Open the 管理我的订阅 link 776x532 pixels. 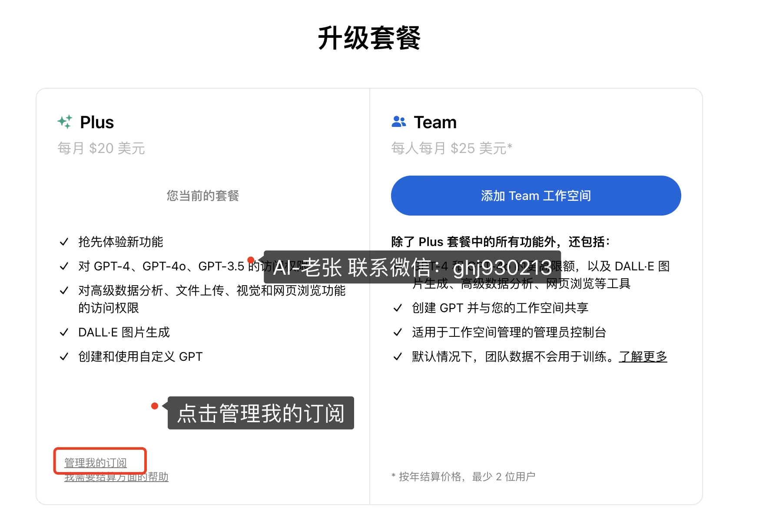pyautogui.click(x=96, y=463)
